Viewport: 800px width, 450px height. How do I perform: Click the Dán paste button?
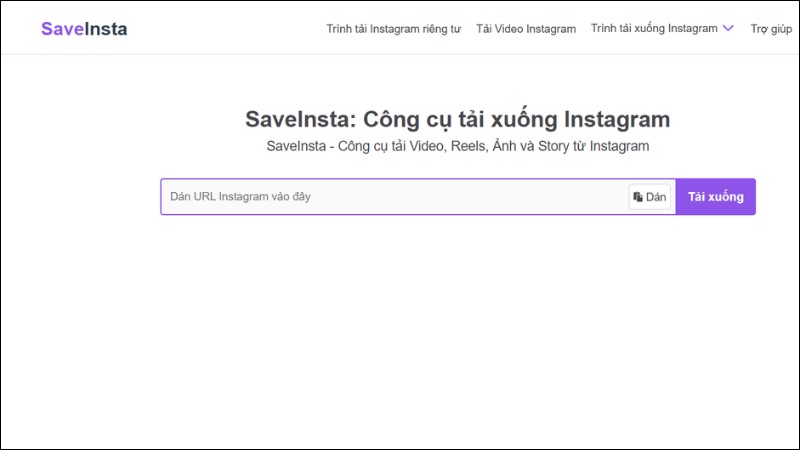[649, 197]
